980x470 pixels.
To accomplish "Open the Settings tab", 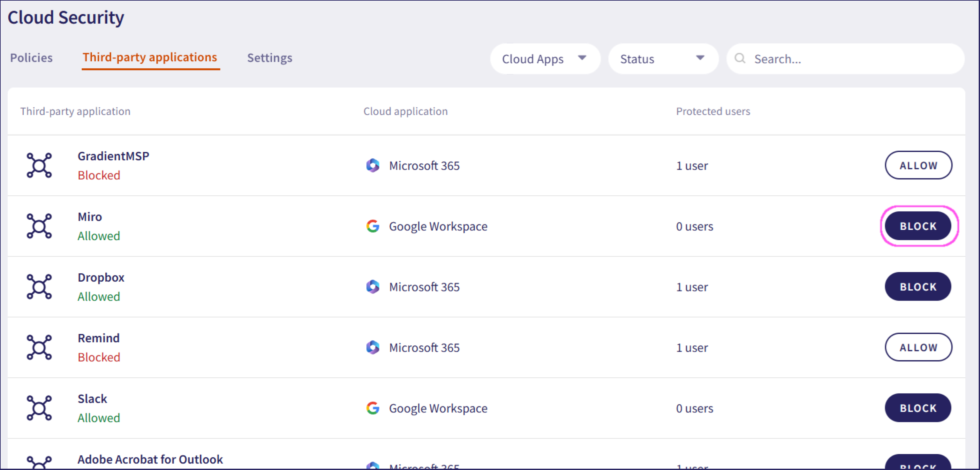I will point(269,58).
